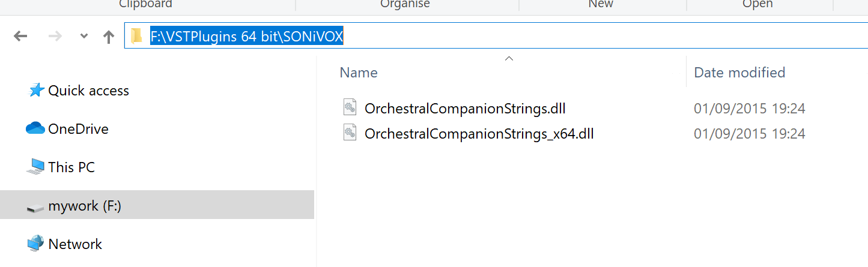Open OneDrive in navigation pane

[x=78, y=129]
